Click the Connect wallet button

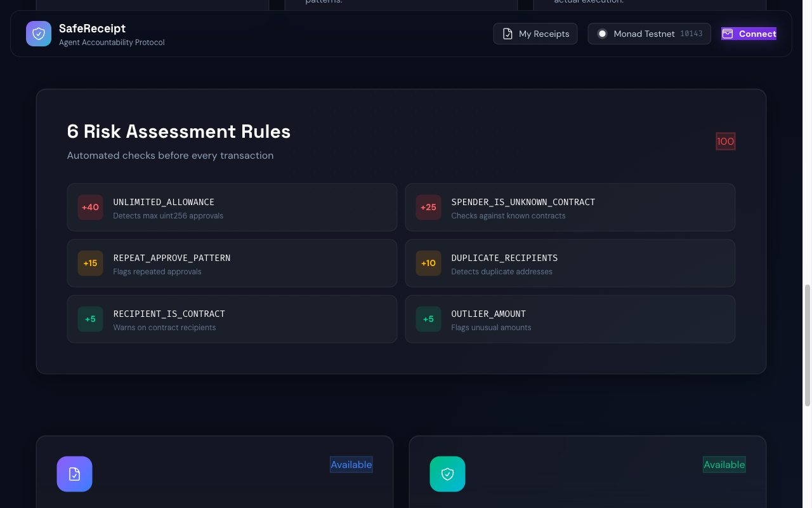coord(749,34)
